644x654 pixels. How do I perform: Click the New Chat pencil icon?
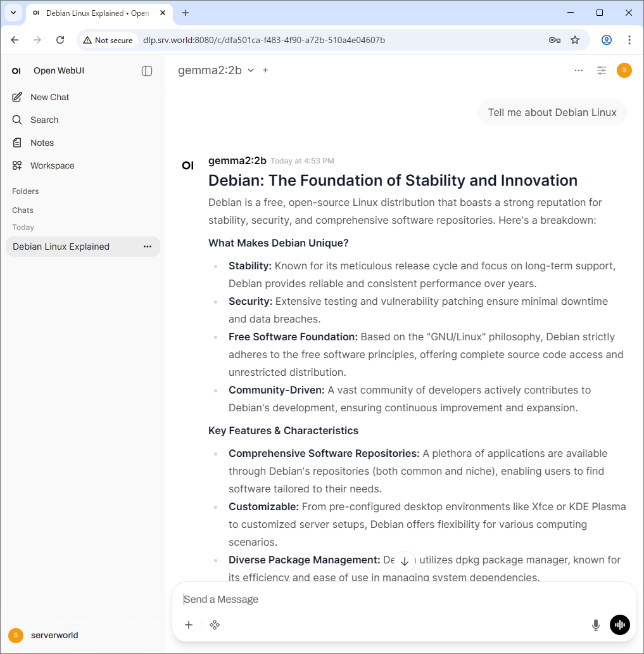17,97
